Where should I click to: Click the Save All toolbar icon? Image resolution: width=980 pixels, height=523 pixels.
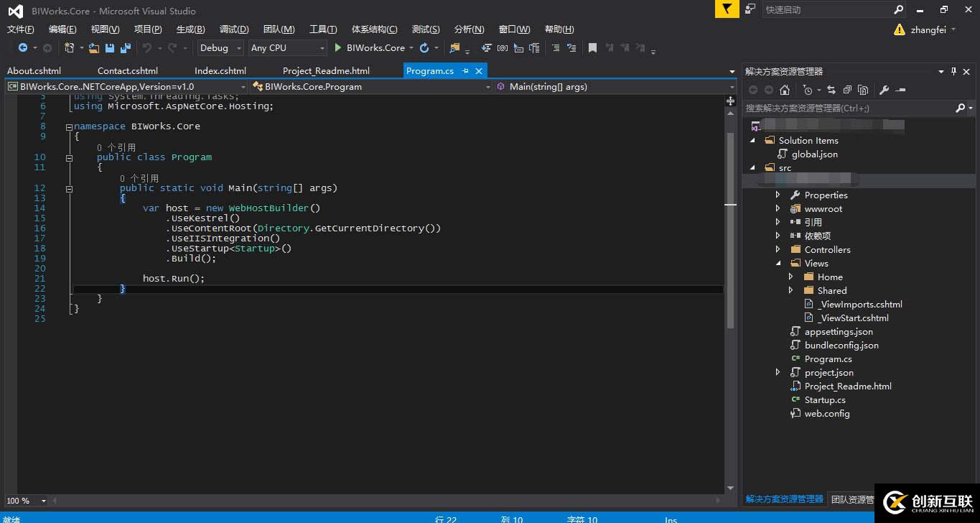(126, 48)
